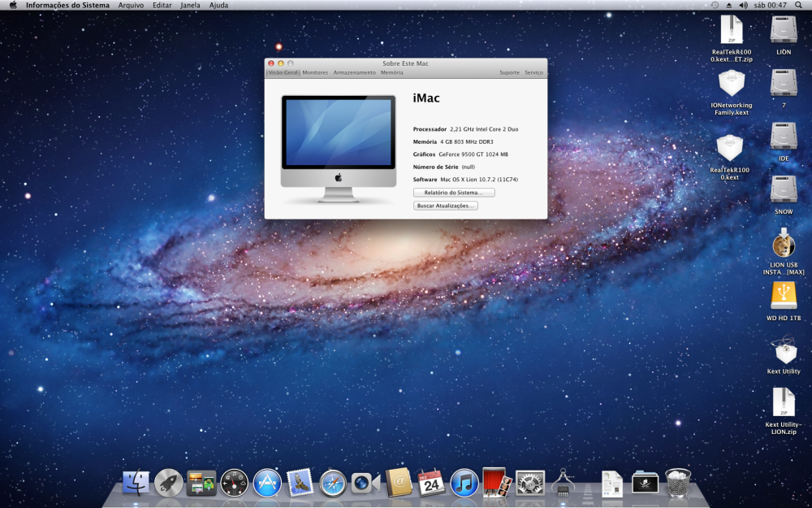Click the Relatório do Sistema button

[454, 193]
